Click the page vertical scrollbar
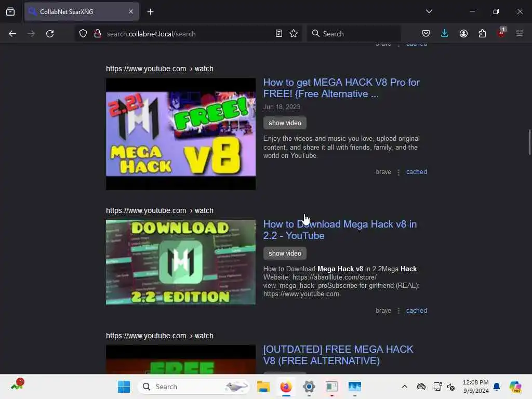This screenshot has height=399, width=532. pos(529,142)
